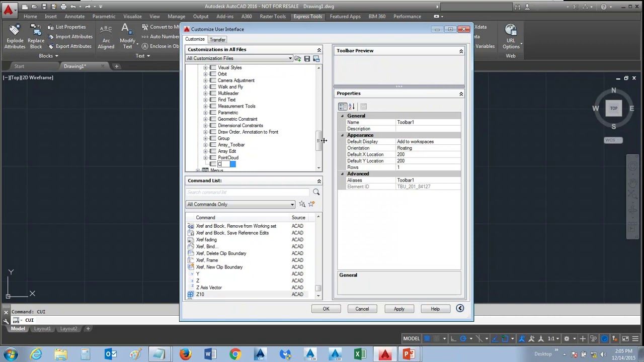Click the Help button
This screenshot has width=644, height=362.
[435, 309]
